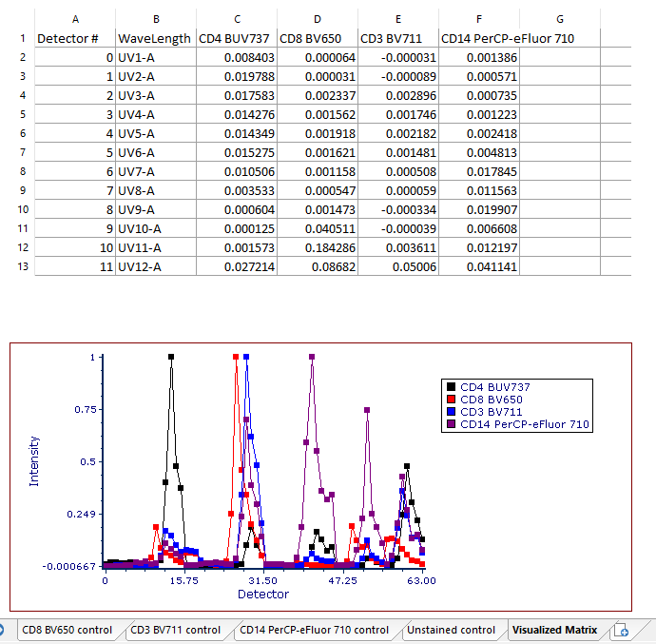Click cell containing UV11-A
This screenshot has width=656, height=644.
click(155, 247)
